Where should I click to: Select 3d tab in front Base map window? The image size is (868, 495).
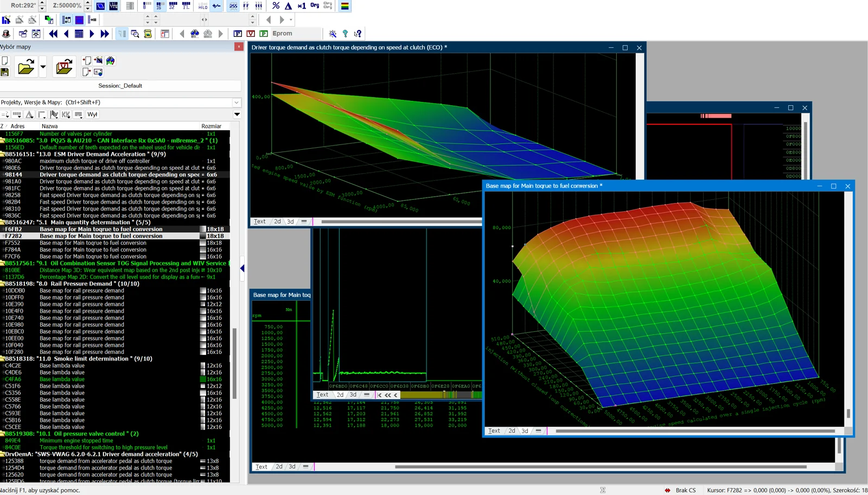pos(525,431)
